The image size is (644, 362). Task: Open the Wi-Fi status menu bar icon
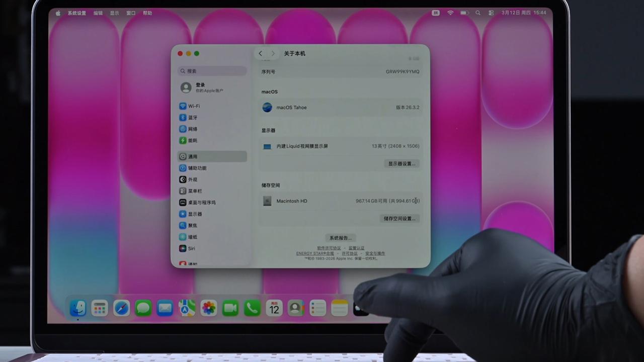coord(450,13)
